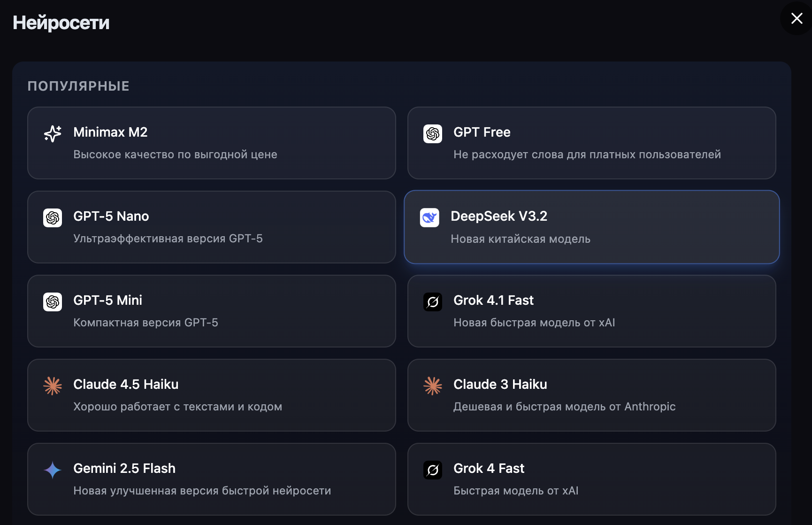Click the Claude 4.5 Haiku starburst icon
812x525 pixels.
[53, 386]
